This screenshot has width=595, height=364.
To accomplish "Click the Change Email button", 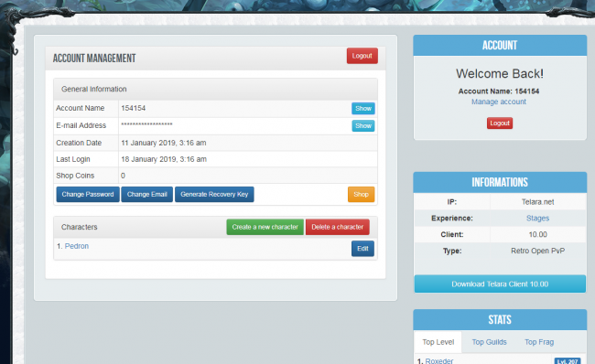I will (x=146, y=194).
